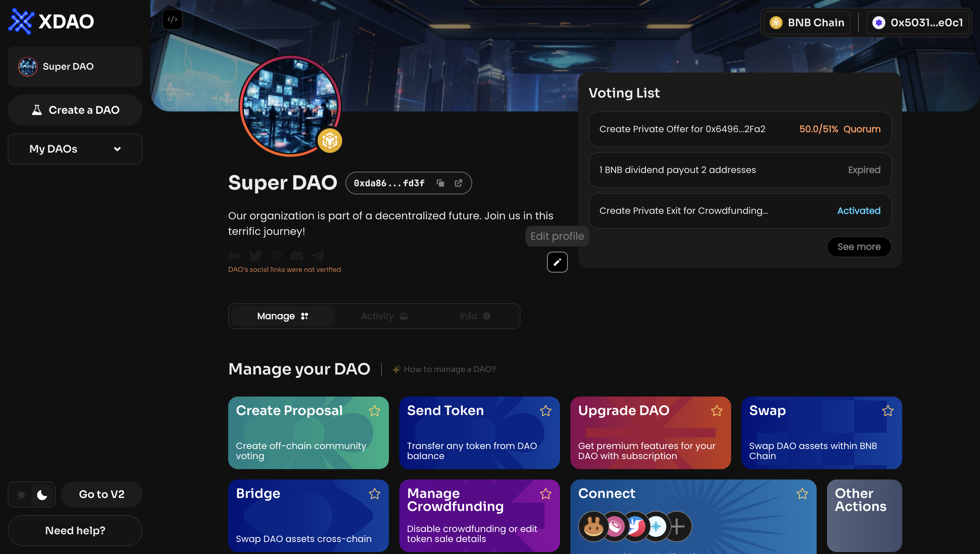The height and width of the screenshot is (554, 980).
Task: Star the Swap card
Action: 888,411
